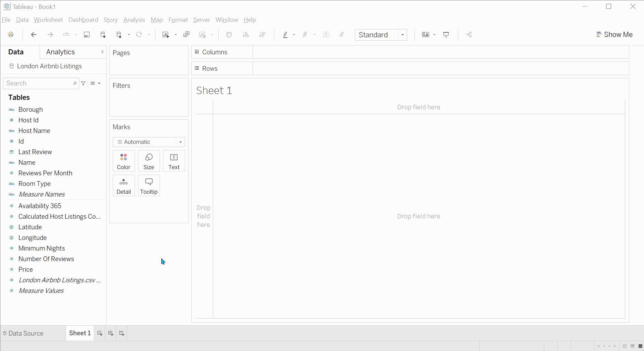This screenshot has height=351, width=644.
Task: Open the Analysis menu
Action: [134, 20]
